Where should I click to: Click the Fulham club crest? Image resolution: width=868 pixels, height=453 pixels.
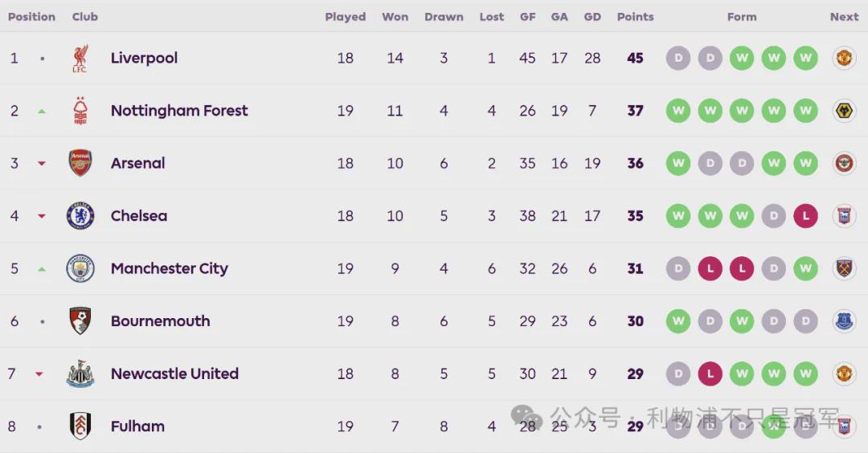pyautogui.click(x=80, y=426)
